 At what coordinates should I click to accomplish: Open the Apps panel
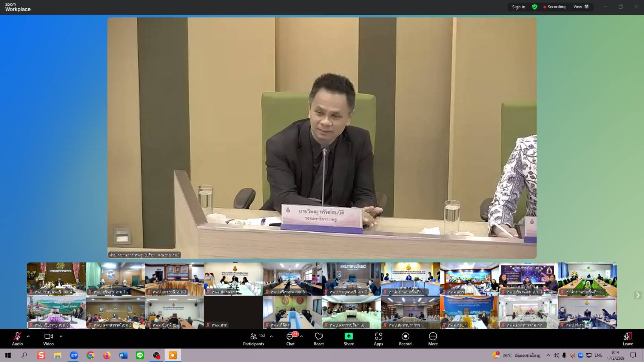(x=378, y=338)
